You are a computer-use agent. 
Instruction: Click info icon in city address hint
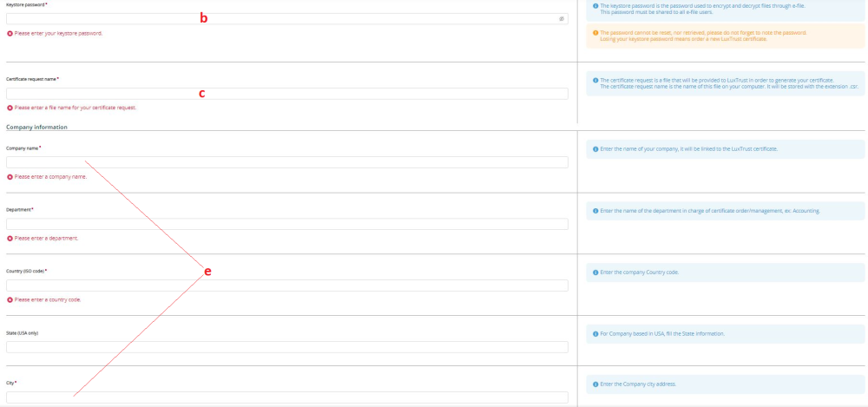(595, 384)
